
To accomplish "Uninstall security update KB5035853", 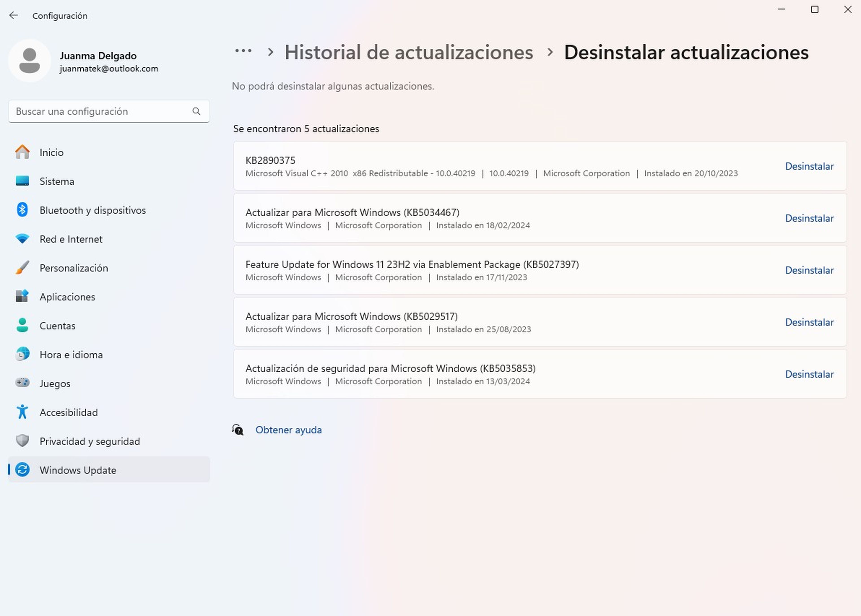I will (809, 374).
